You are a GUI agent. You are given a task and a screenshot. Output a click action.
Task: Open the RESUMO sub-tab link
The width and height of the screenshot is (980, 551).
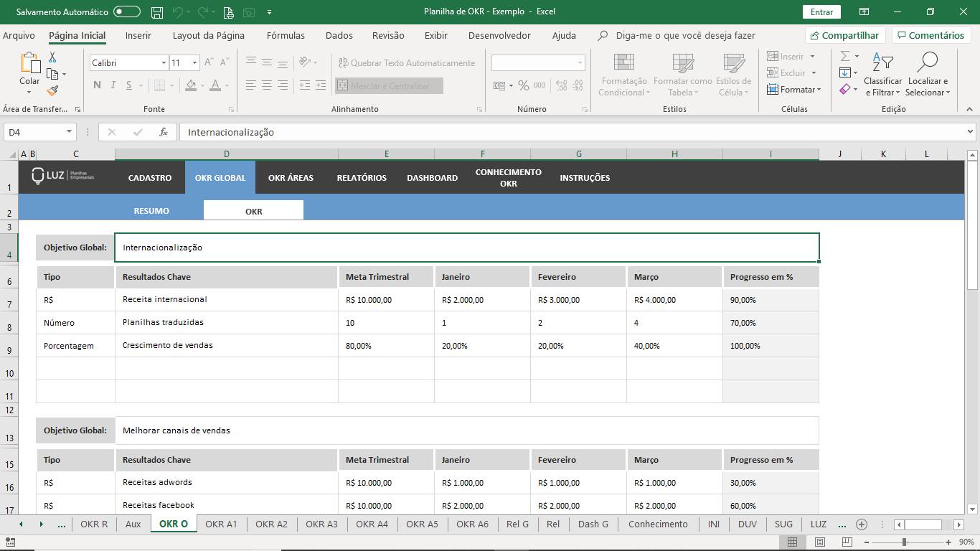pyautogui.click(x=151, y=212)
